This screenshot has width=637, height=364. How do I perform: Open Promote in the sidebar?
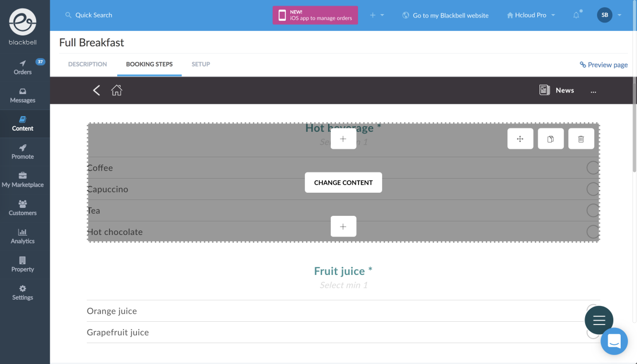coord(23,152)
